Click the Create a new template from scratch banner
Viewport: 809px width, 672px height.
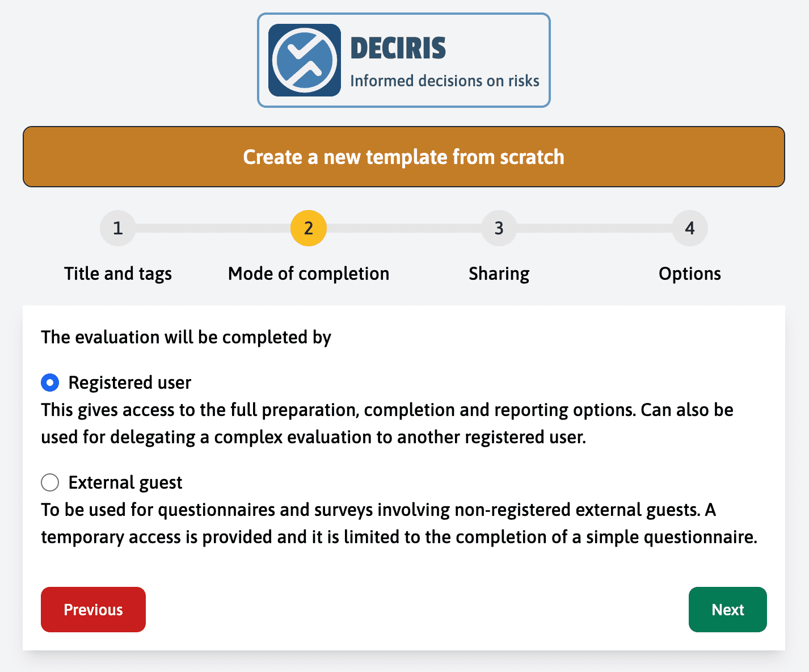coord(403,157)
